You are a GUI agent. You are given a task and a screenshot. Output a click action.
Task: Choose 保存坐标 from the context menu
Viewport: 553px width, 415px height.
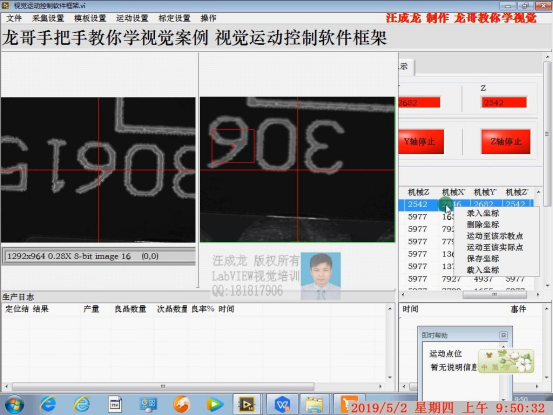coord(483,258)
